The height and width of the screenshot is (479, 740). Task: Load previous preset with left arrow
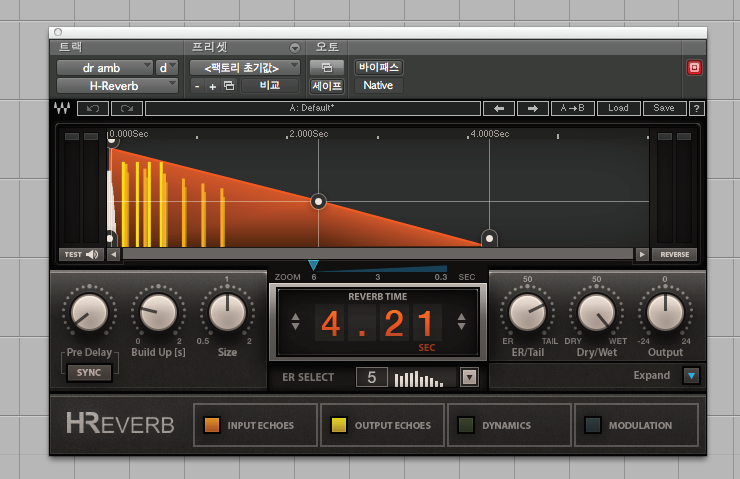pyautogui.click(x=499, y=109)
